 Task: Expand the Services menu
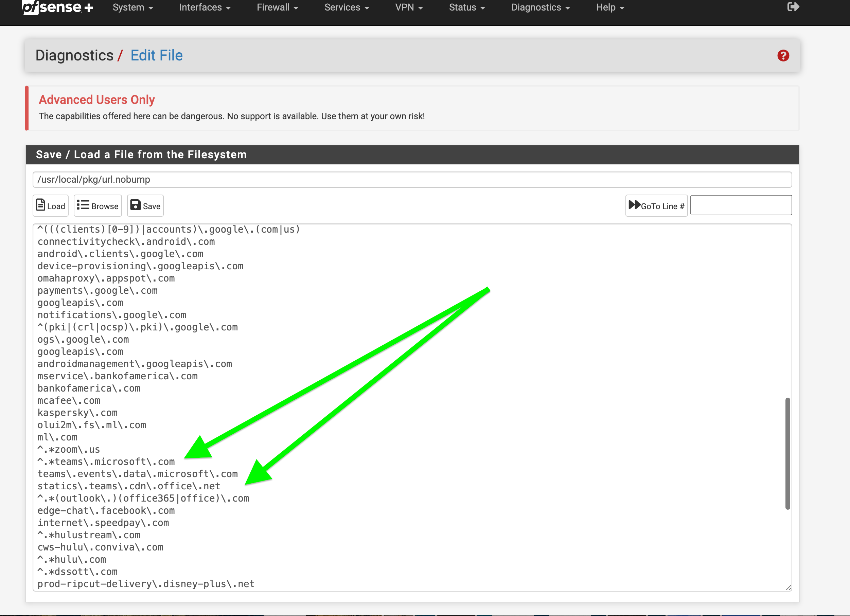347,7
